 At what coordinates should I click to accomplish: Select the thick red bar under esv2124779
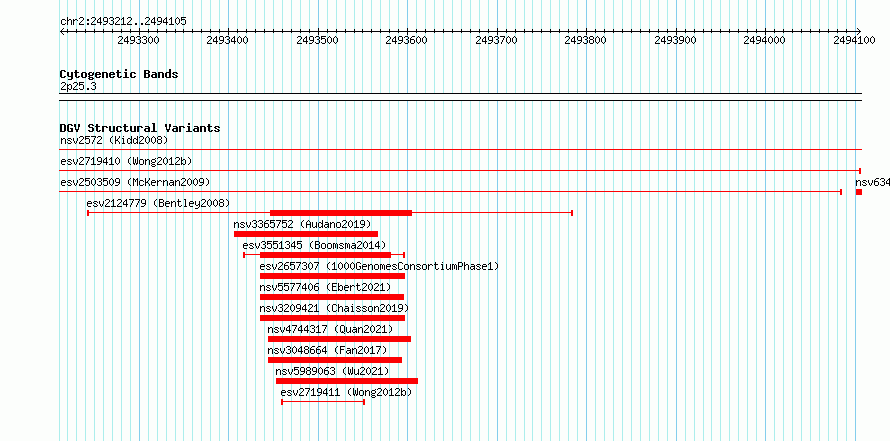tap(341, 213)
